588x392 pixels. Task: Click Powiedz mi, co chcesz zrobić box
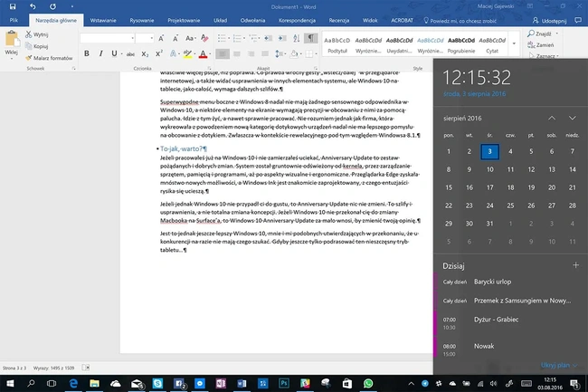coord(460,21)
